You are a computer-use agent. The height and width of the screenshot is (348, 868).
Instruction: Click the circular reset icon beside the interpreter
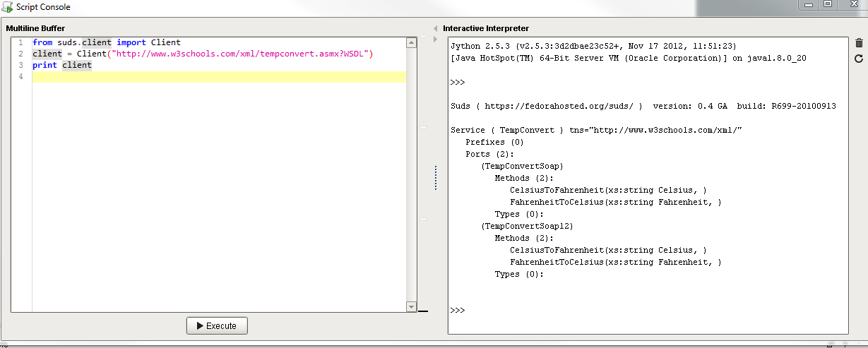pos(859,59)
